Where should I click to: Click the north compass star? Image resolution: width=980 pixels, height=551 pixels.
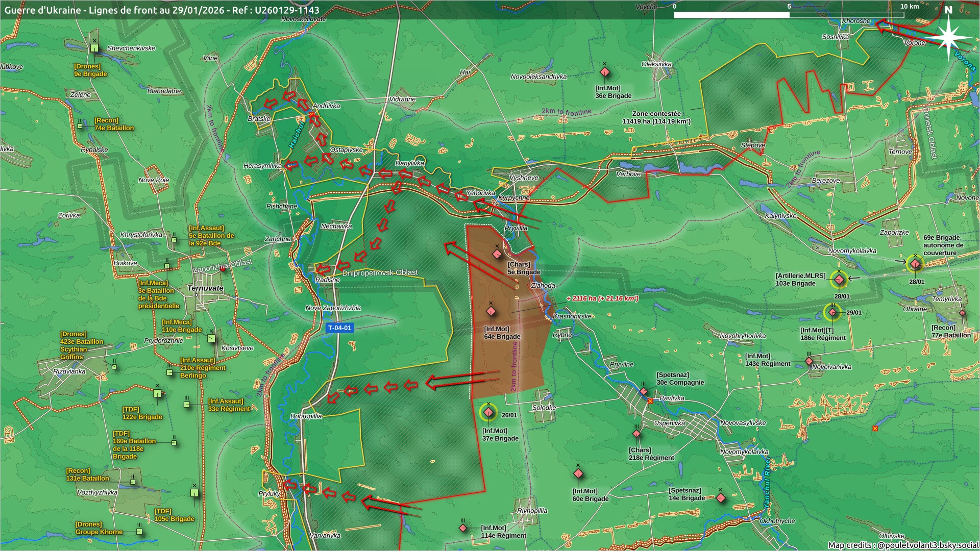[x=949, y=37]
